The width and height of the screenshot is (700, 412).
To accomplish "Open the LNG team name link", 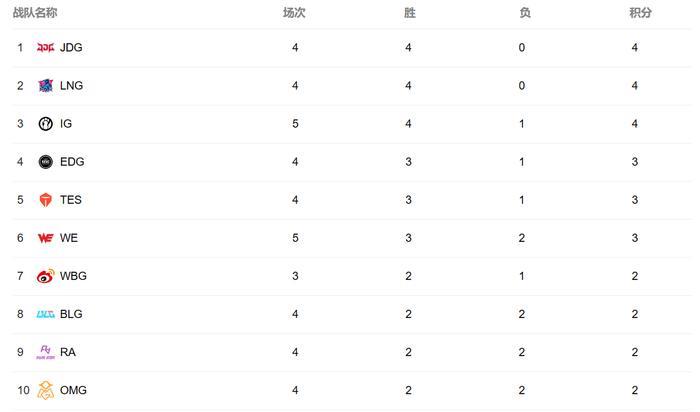I will [71, 86].
